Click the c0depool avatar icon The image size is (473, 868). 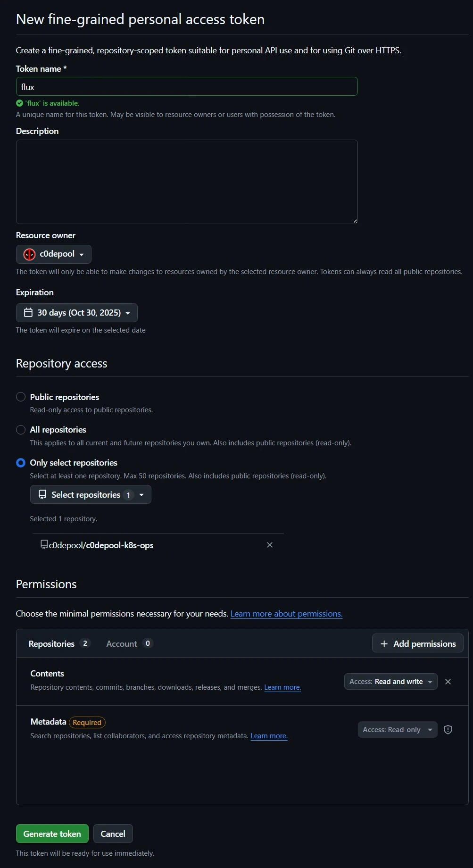[29, 254]
